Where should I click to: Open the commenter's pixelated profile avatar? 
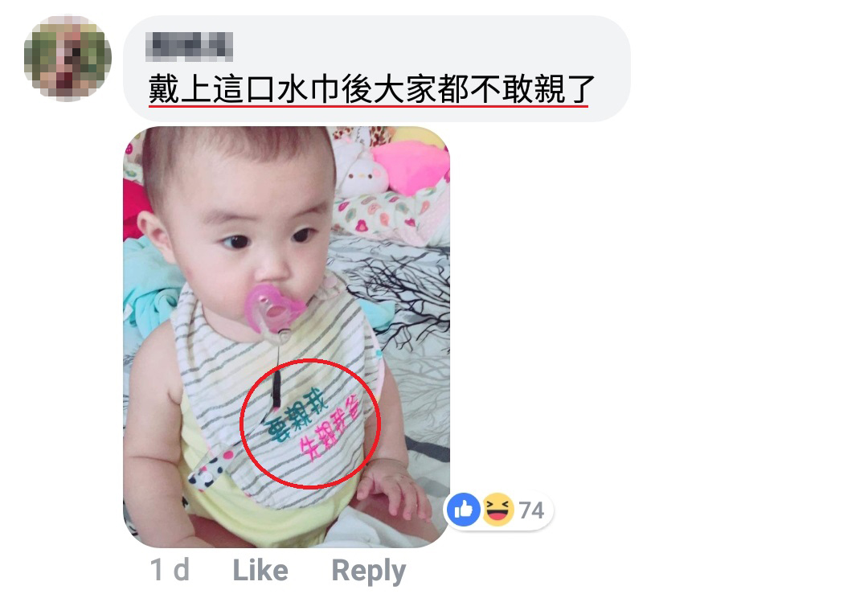tap(68, 58)
